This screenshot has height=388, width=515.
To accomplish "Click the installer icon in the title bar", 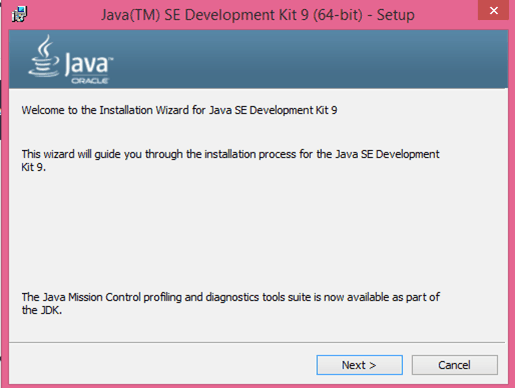I will (x=19, y=14).
